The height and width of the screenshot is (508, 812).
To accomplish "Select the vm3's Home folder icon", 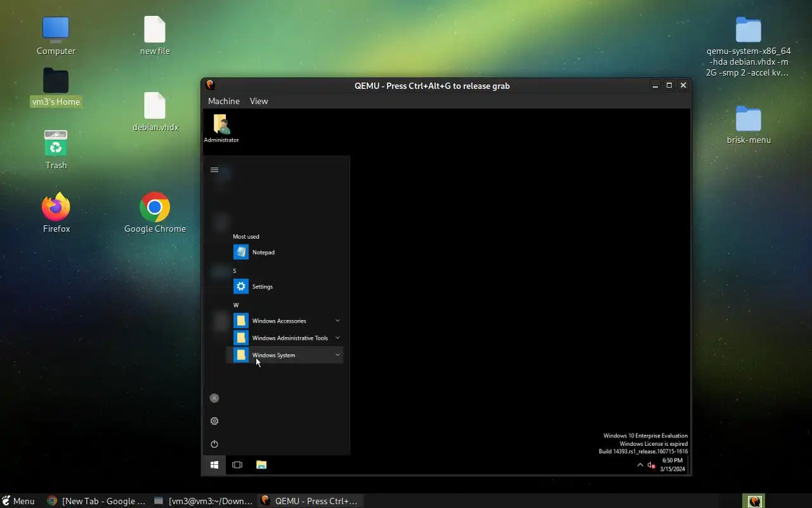I will pyautogui.click(x=56, y=87).
